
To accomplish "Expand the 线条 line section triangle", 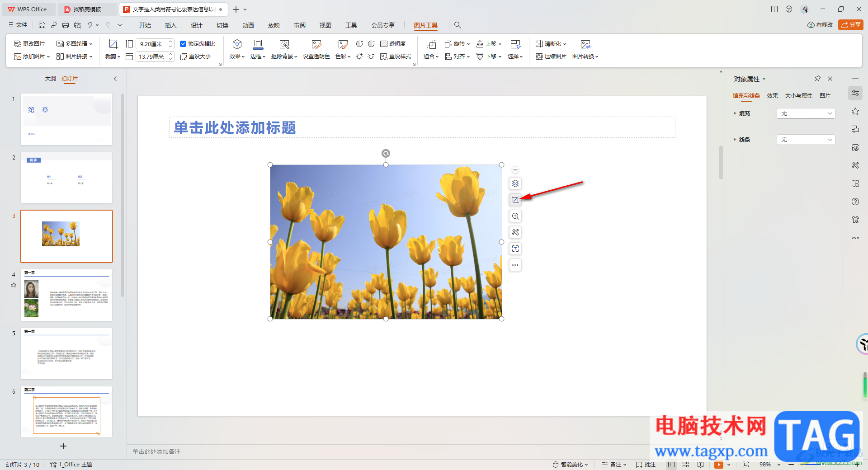I will pyautogui.click(x=735, y=140).
